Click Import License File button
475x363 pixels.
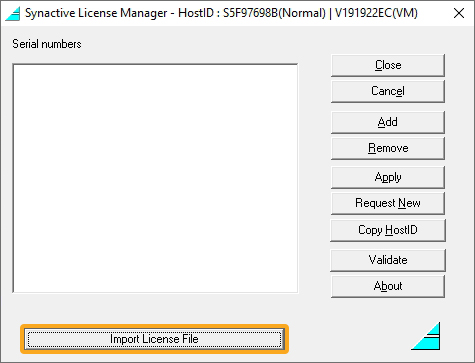(x=154, y=339)
